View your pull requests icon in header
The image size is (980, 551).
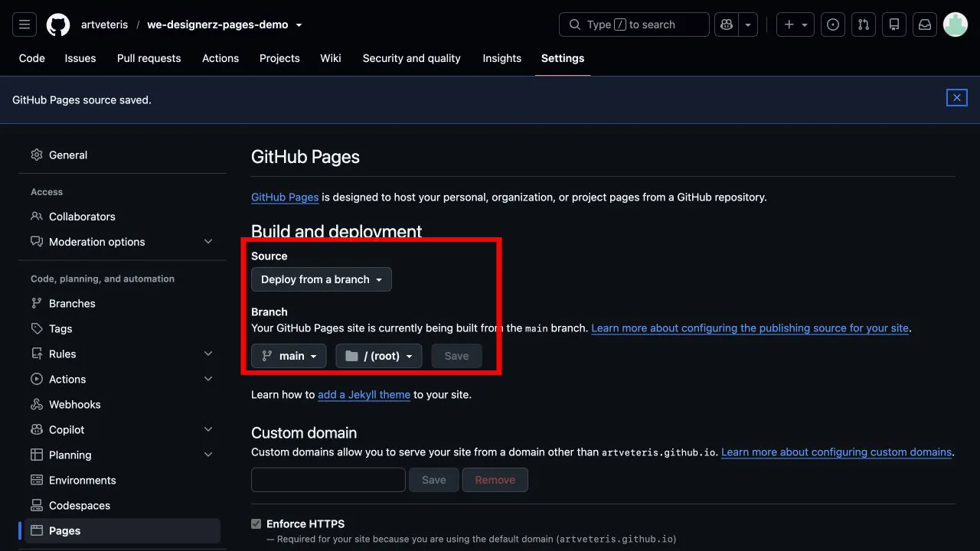864,24
